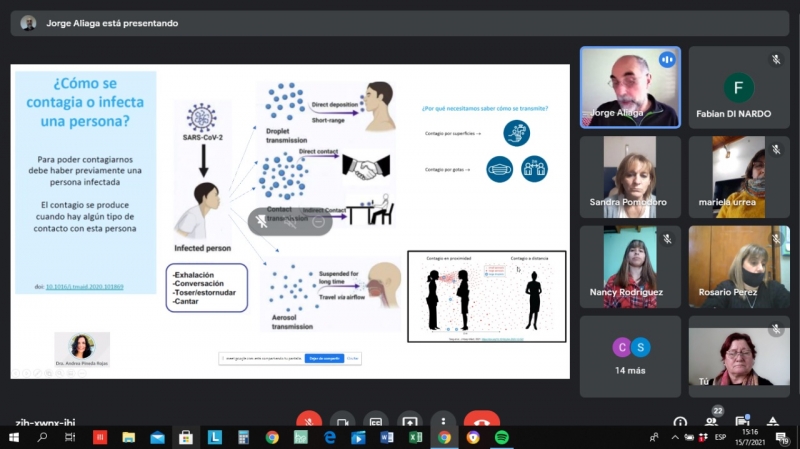Image resolution: width=800 pixels, height=449 pixels.
Task: Show the participants list with the 22 badge
Action: click(x=711, y=420)
